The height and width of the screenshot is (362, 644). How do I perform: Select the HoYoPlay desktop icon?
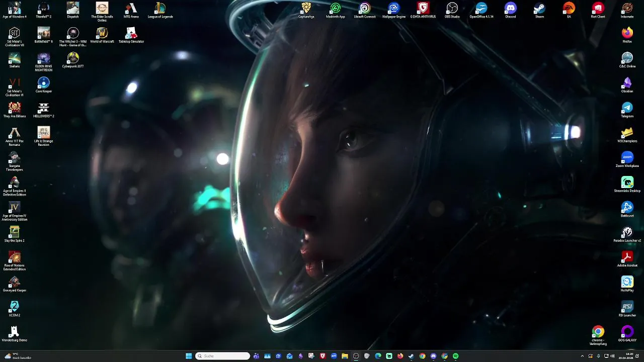click(x=627, y=284)
